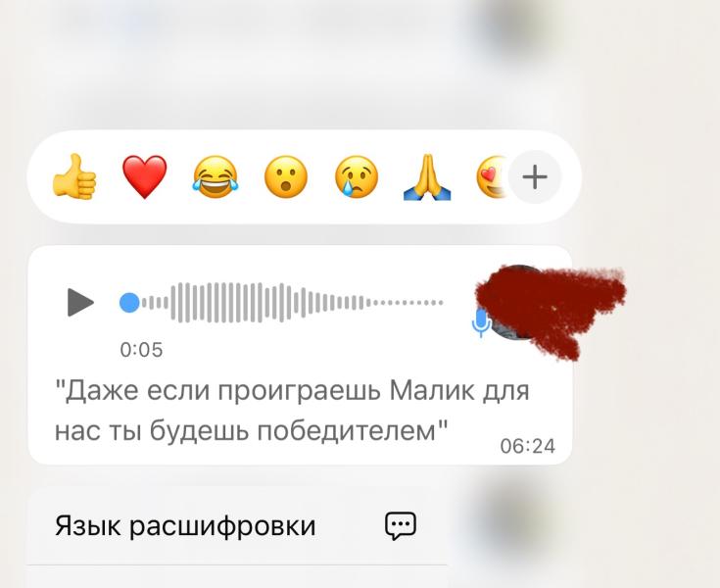Tap the heart-eyes emoji reaction
The height and width of the screenshot is (588, 720).
492,176
